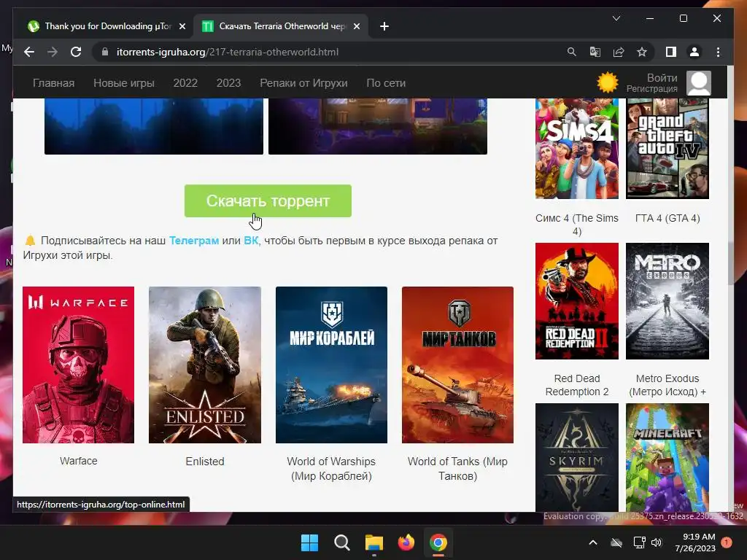Open Мир Кораблей game cover

[x=331, y=365]
